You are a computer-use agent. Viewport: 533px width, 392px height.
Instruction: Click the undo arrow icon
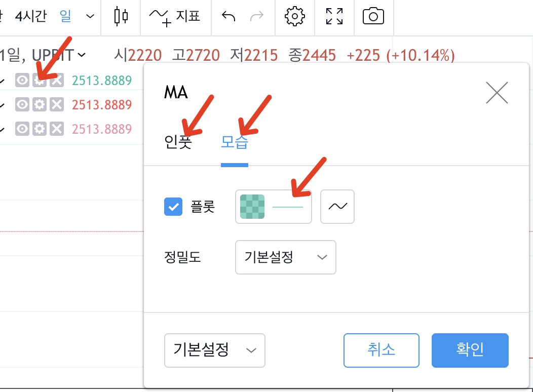pos(227,17)
